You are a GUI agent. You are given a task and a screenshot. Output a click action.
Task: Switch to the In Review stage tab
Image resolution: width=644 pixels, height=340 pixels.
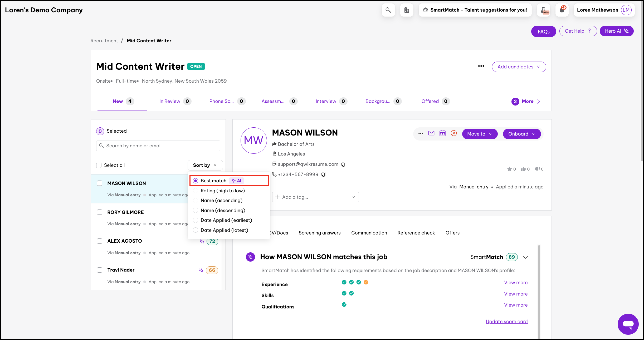pos(170,101)
